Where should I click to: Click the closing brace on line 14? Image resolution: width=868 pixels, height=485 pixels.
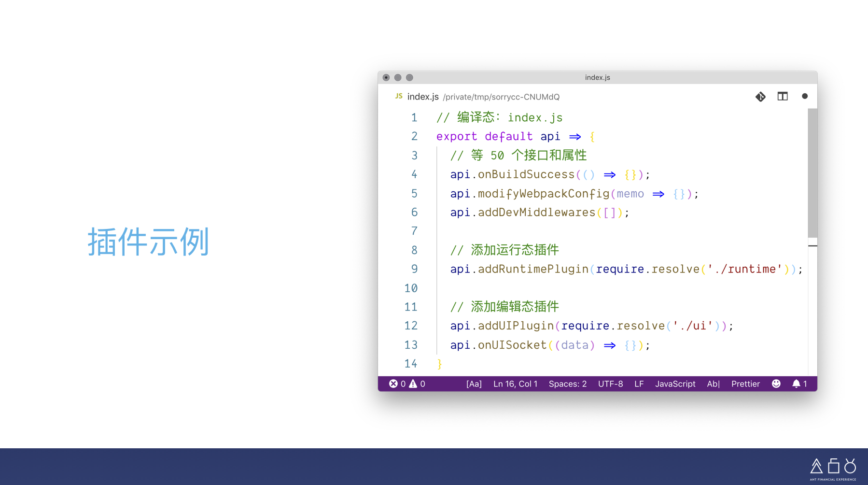point(439,364)
